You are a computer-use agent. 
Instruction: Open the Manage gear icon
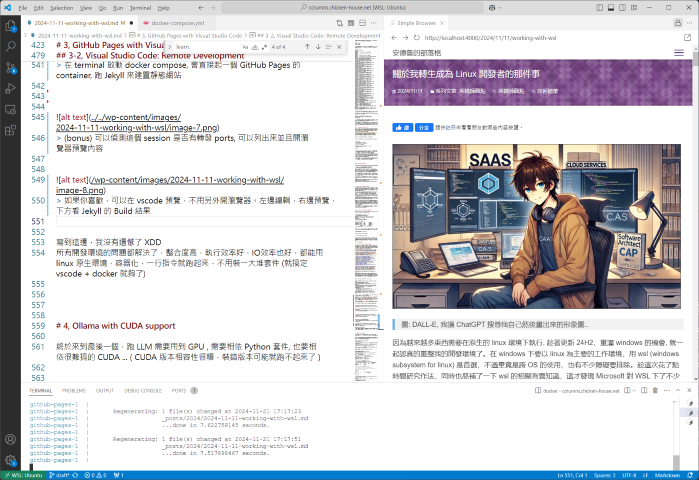click(10, 460)
